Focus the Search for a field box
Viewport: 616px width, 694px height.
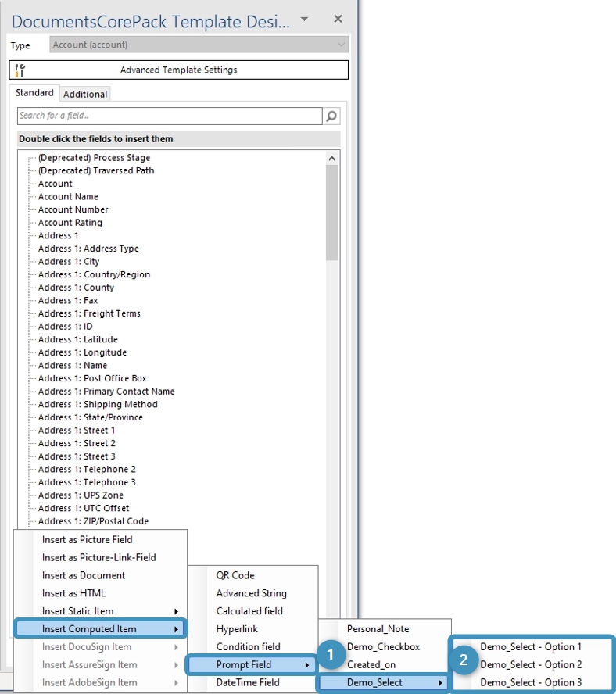coord(170,116)
